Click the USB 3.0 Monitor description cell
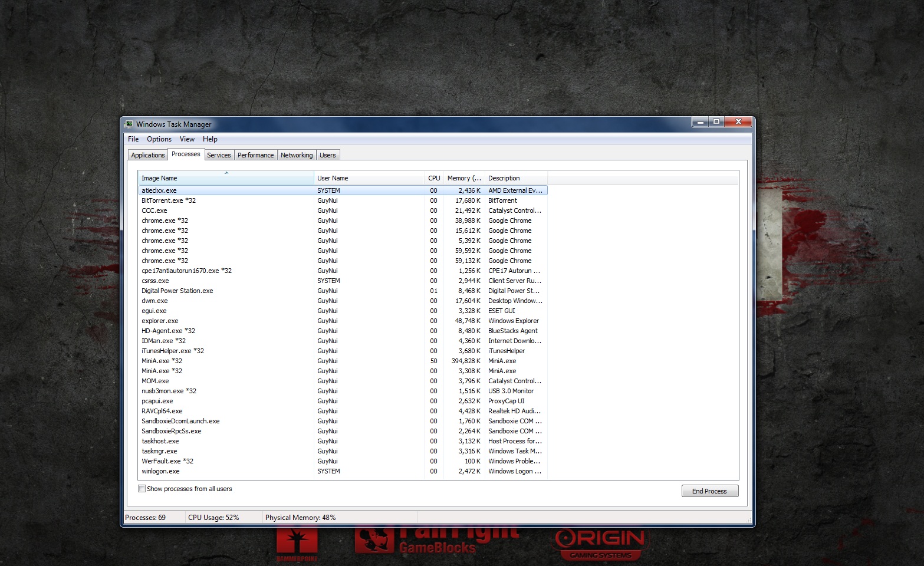 (511, 391)
